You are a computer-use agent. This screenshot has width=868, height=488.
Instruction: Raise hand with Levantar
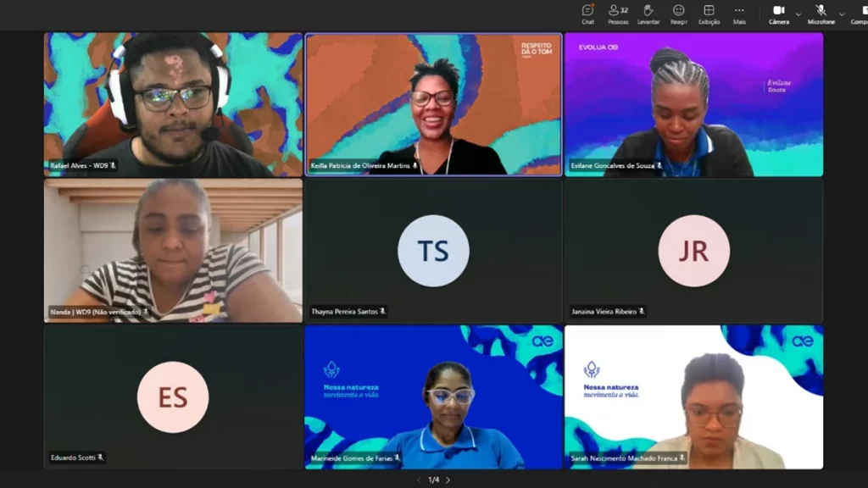[x=648, y=14]
